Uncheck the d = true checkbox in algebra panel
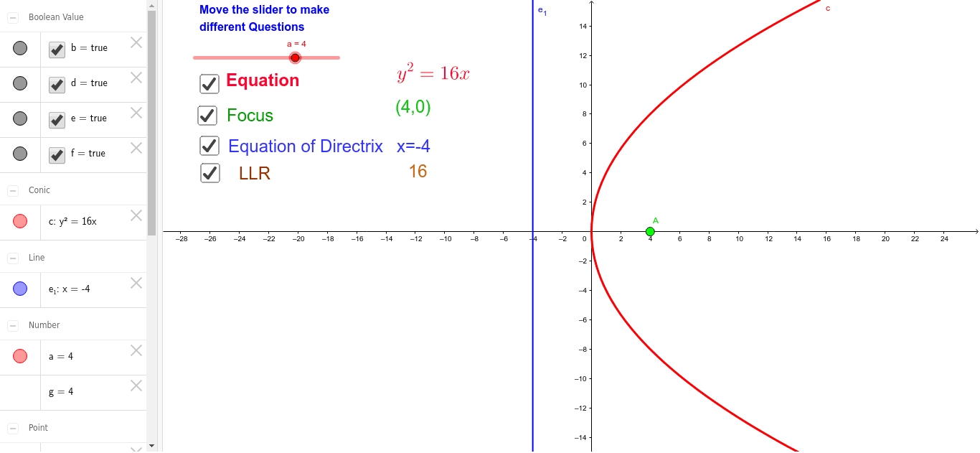The height and width of the screenshot is (453, 980). pos(57,85)
